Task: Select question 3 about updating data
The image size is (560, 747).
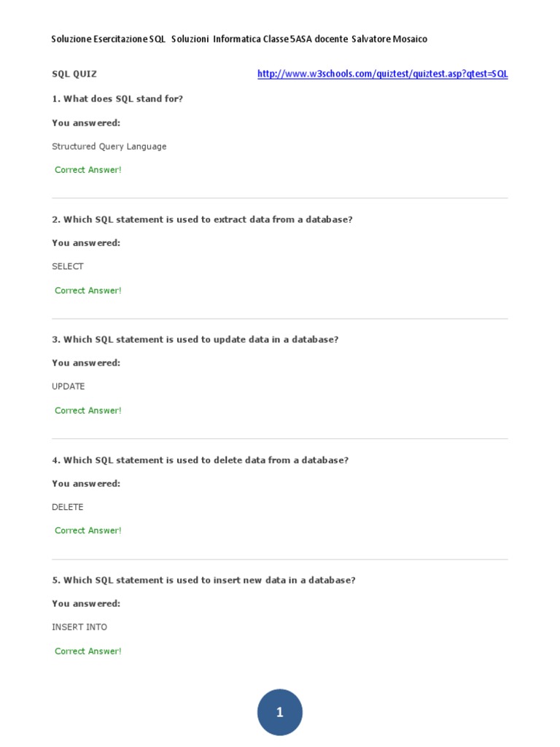Action: 195,340
